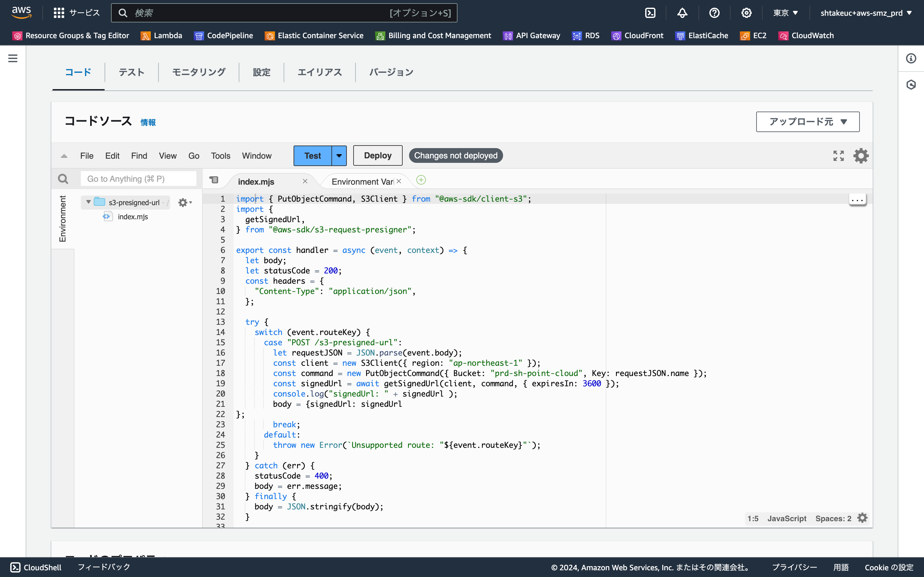Enter fullscreen mode in the code editor
This screenshot has height=577, width=924.
coord(838,155)
